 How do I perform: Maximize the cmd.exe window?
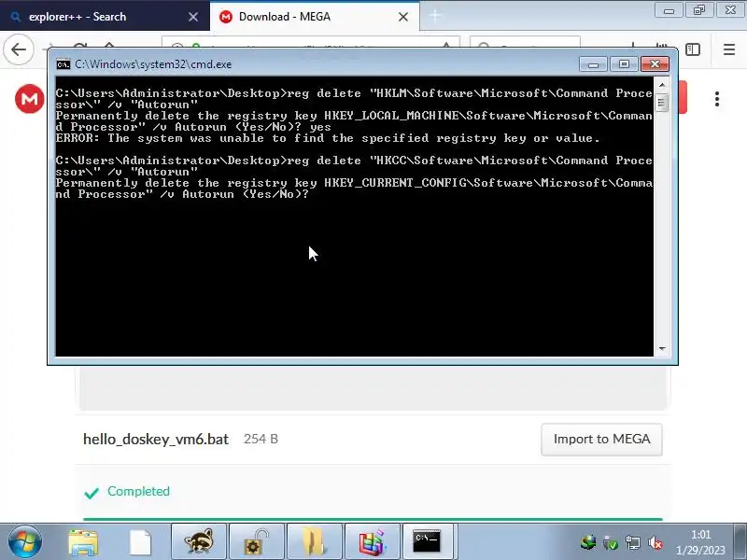coord(624,64)
